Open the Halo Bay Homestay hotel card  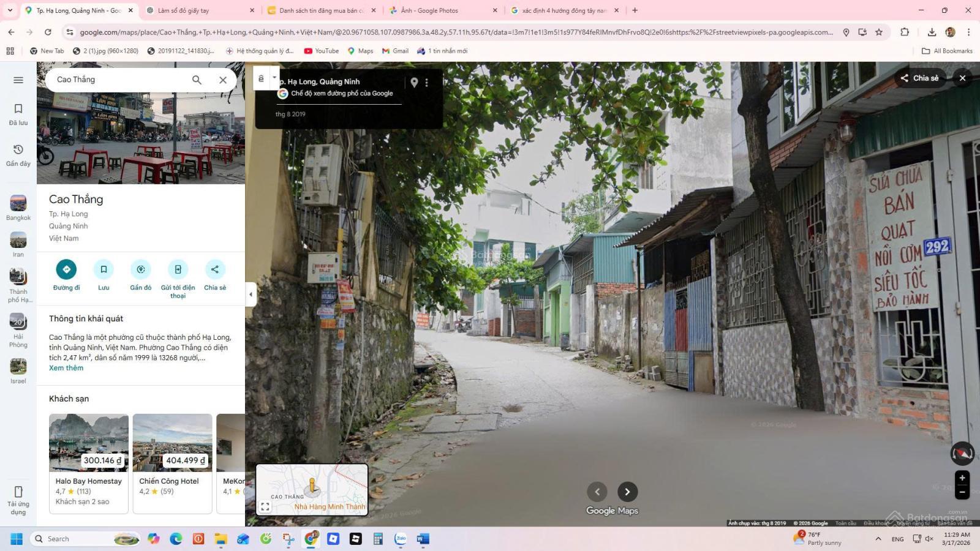pos(89,463)
